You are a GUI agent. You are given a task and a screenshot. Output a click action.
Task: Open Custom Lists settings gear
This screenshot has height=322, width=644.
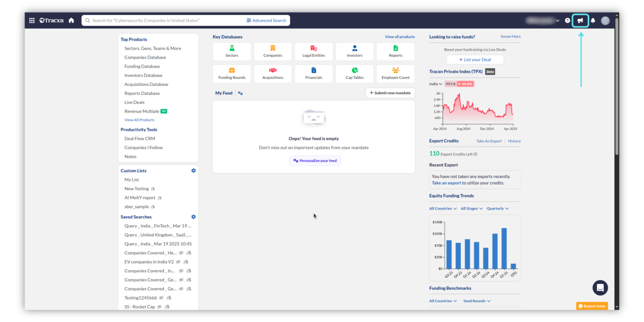tap(194, 171)
